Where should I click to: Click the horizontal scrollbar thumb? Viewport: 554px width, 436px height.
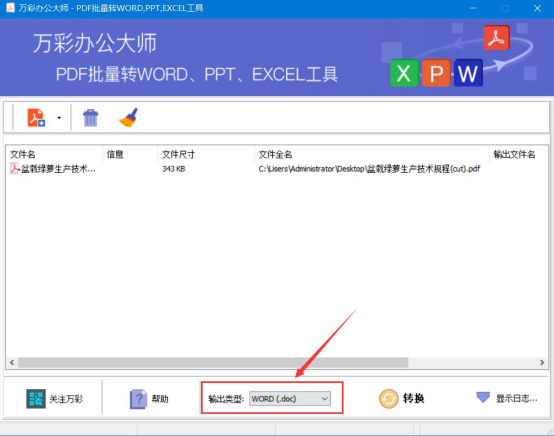(213, 363)
